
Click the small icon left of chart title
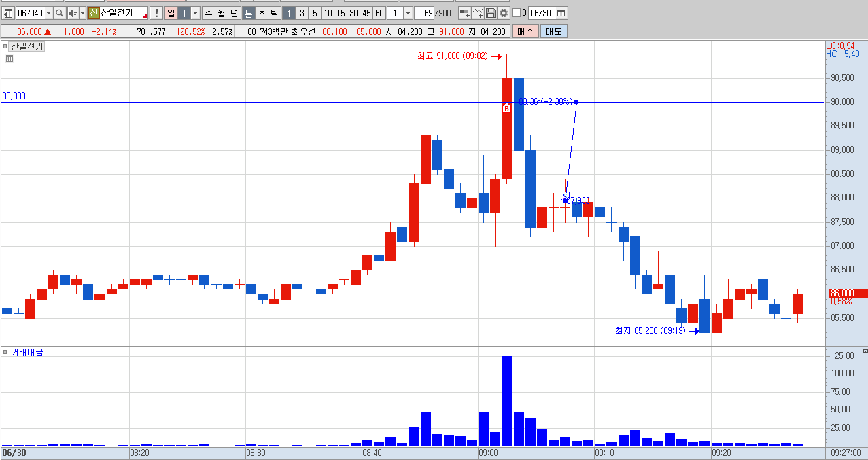pyautogui.click(x=5, y=46)
